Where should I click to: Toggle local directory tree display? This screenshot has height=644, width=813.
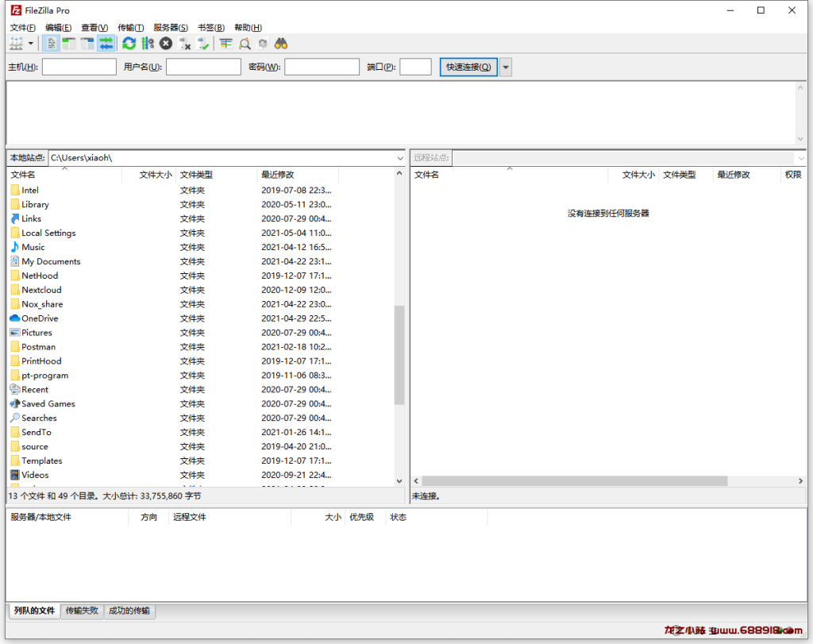[x=68, y=44]
